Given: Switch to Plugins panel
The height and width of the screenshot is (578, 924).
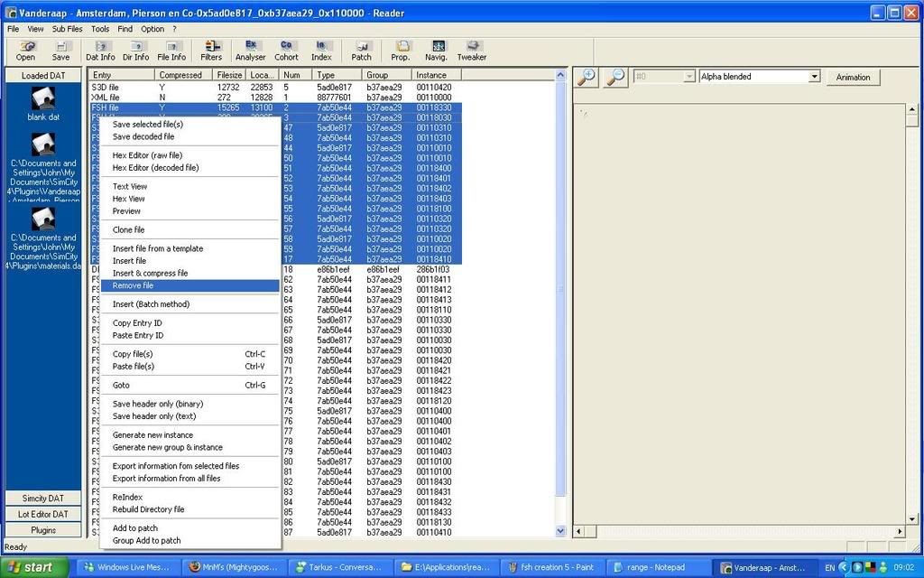Looking at the screenshot, I should pos(43,530).
